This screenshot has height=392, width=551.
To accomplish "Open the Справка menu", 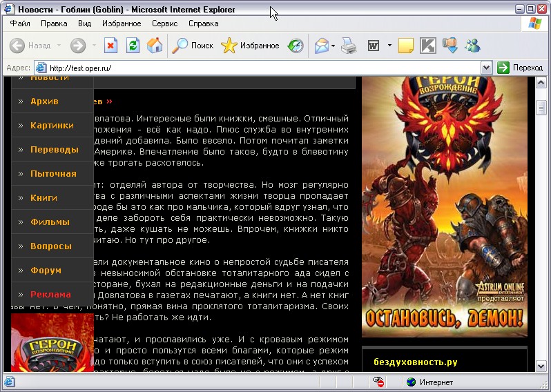I will click(x=204, y=23).
